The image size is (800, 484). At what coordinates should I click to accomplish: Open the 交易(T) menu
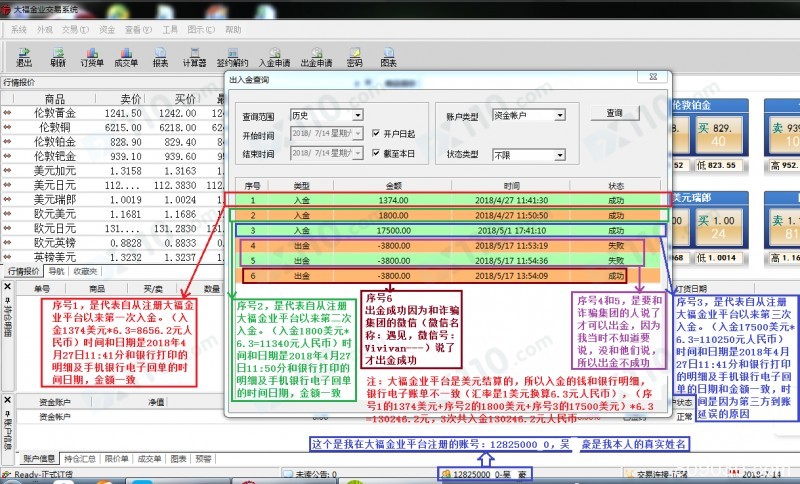pos(75,30)
